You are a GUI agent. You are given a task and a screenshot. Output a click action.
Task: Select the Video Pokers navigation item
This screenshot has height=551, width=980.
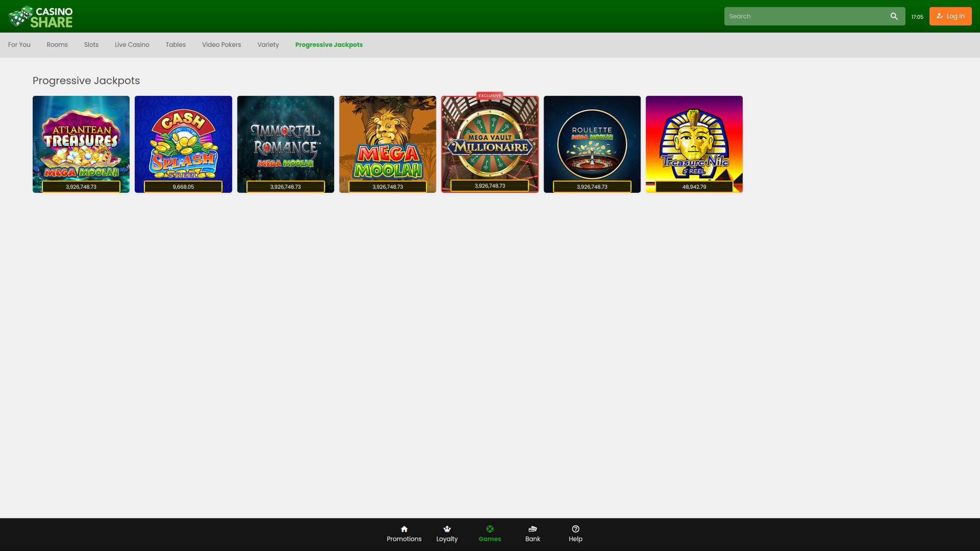(x=221, y=44)
